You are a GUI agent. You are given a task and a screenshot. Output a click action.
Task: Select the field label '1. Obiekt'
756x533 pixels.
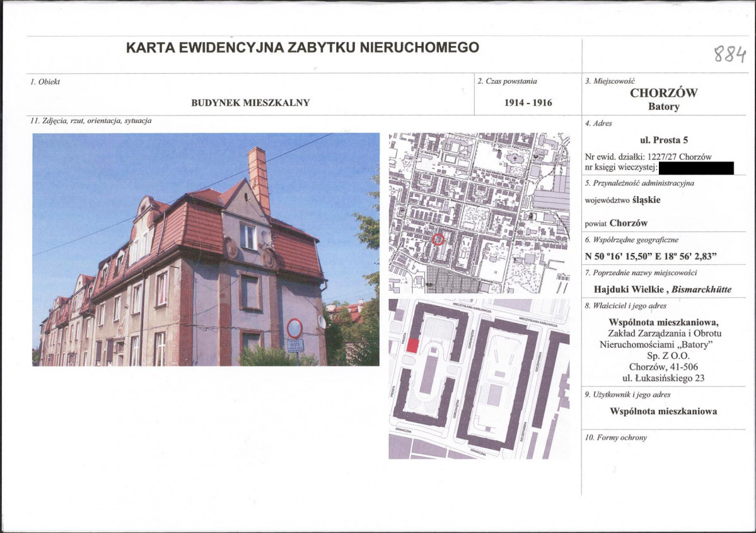click(x=45, y=81)
